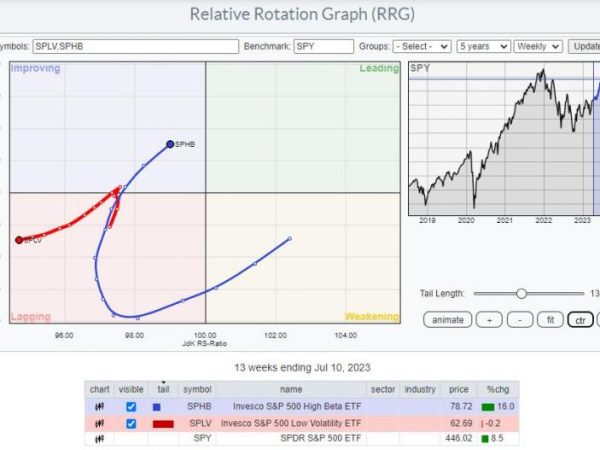Click the price value 446.02
This screenshot has width=600, height=450.
[459, 438]
